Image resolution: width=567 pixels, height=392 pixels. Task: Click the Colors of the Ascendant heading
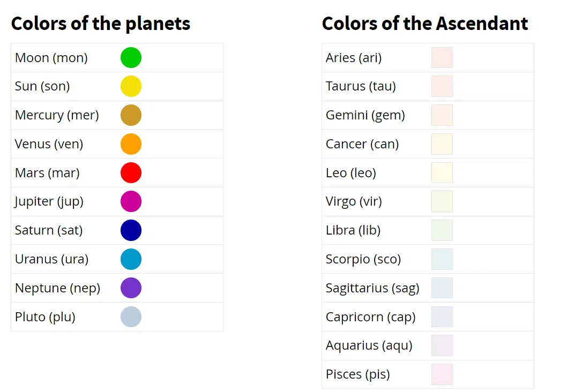pos(425,24)
